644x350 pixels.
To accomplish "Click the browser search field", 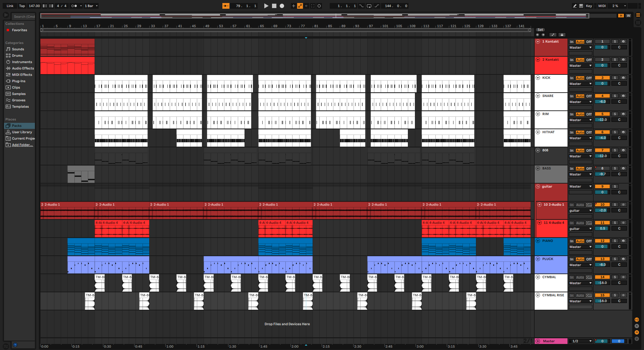I will [23, 16].
